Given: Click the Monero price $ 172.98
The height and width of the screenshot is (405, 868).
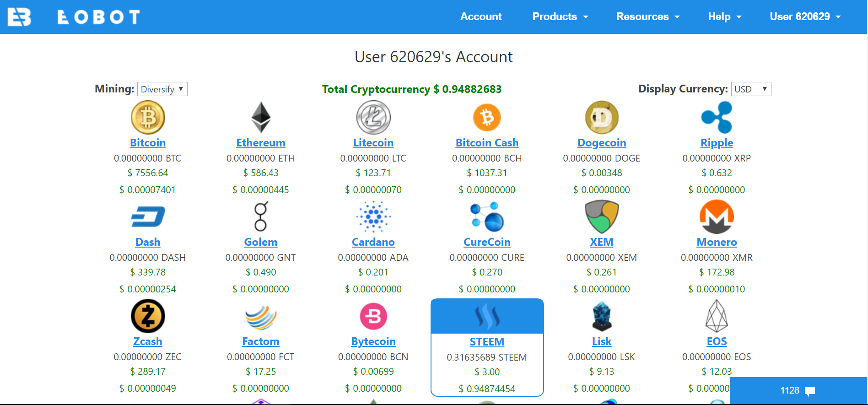Looking at the screenshot, I should point(717,272).
